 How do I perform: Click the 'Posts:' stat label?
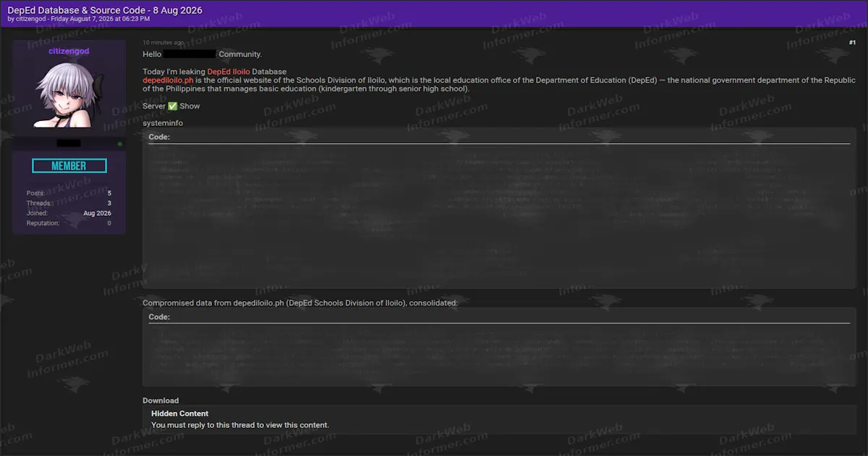pyautogui.click(x=35, y=193)
